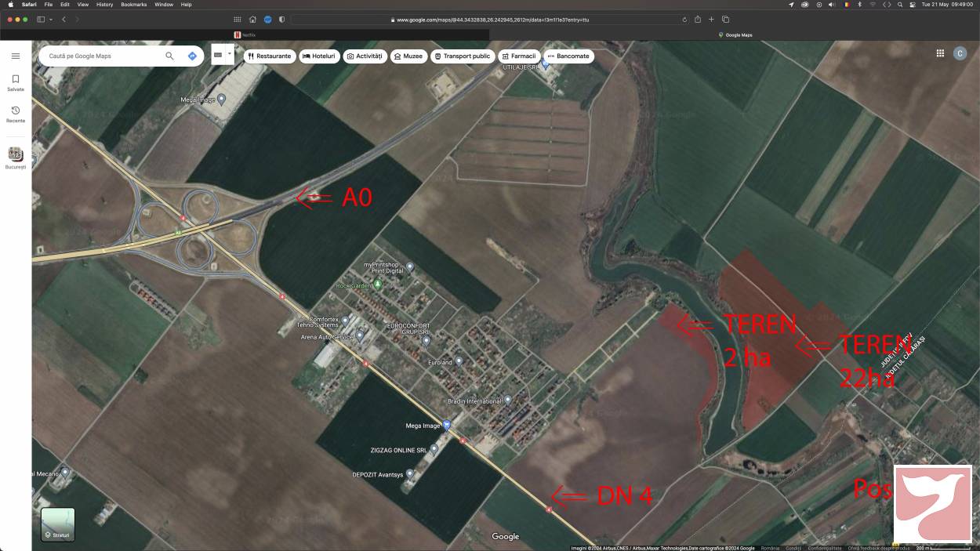Select the EUROCONFORT GRUP SRL pin

point(426,340)
